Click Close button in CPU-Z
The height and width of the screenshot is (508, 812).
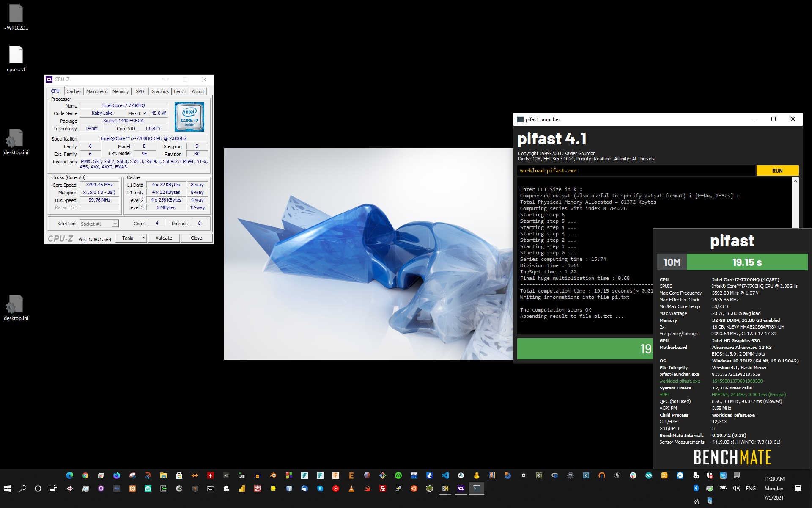click(196, 238)
